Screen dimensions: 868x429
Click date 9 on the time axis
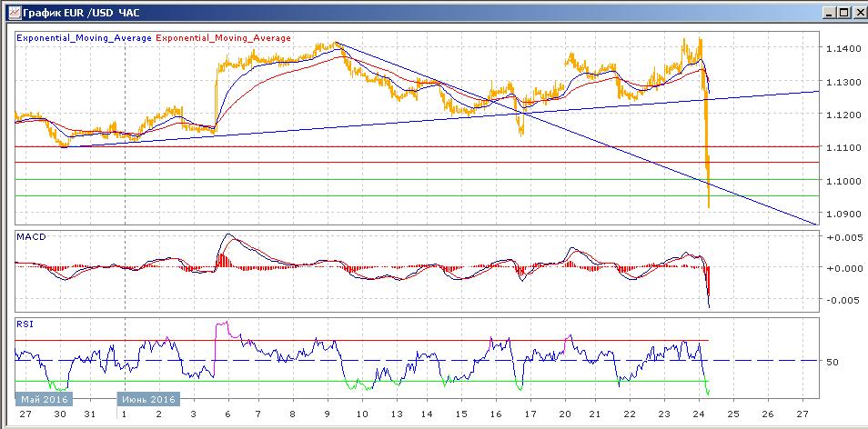coord(329,414)
